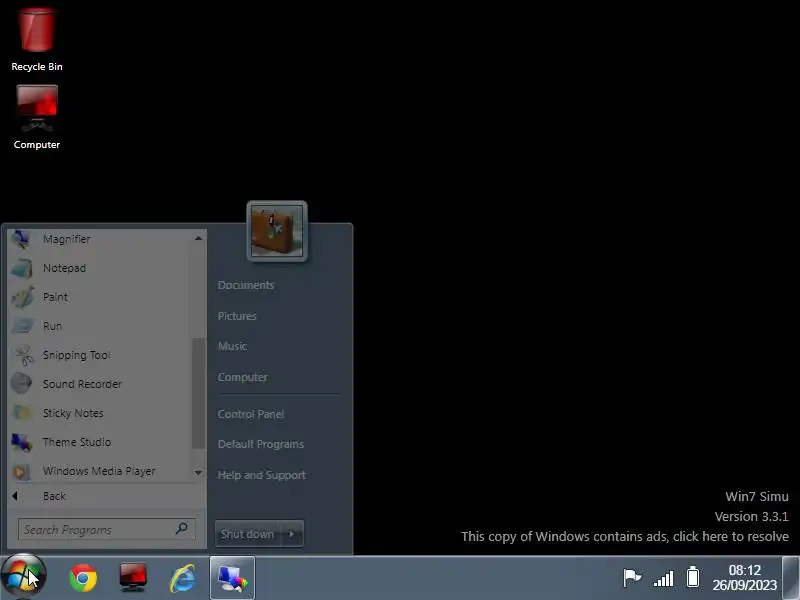This screenshot has height=600, width=800.
Task: Click the active Theme Studio taskbar icon
Action: (232, 578)
